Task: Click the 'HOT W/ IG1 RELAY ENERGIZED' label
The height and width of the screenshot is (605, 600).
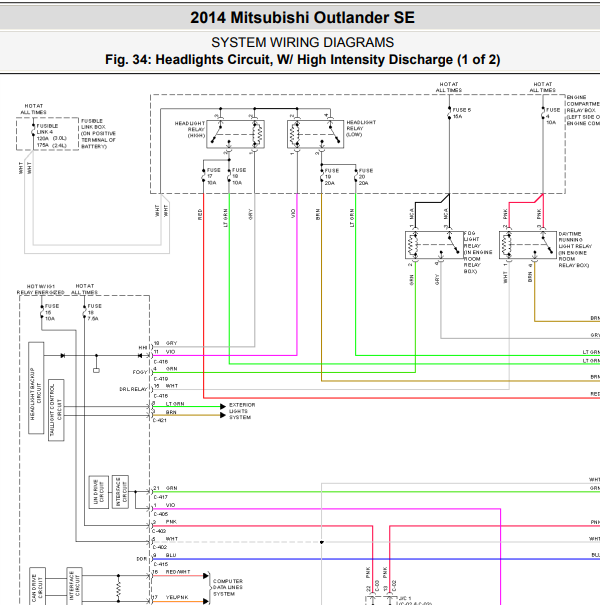Action: pyautogui.click(x=41, y=289)
